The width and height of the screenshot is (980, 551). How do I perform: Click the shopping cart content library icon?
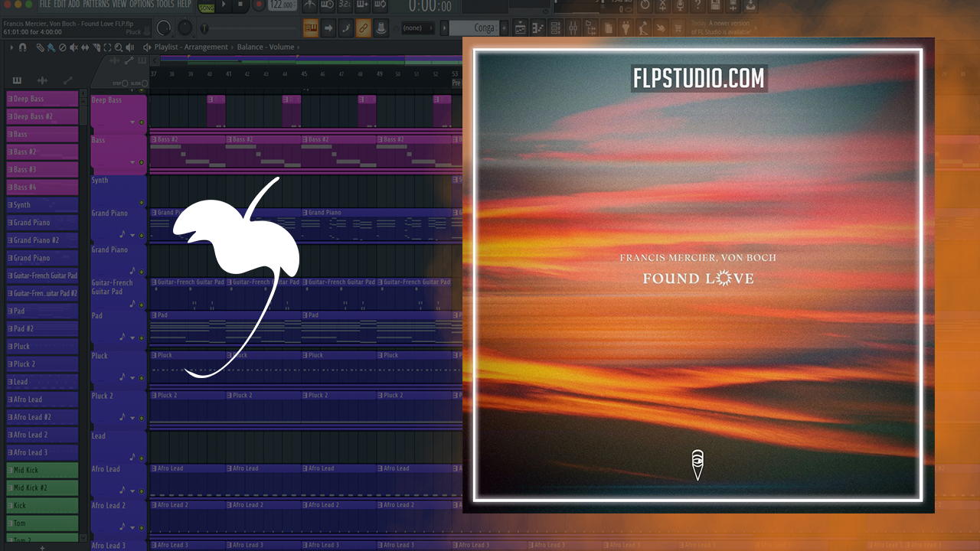pyautogui.click(x=678, y=28)
